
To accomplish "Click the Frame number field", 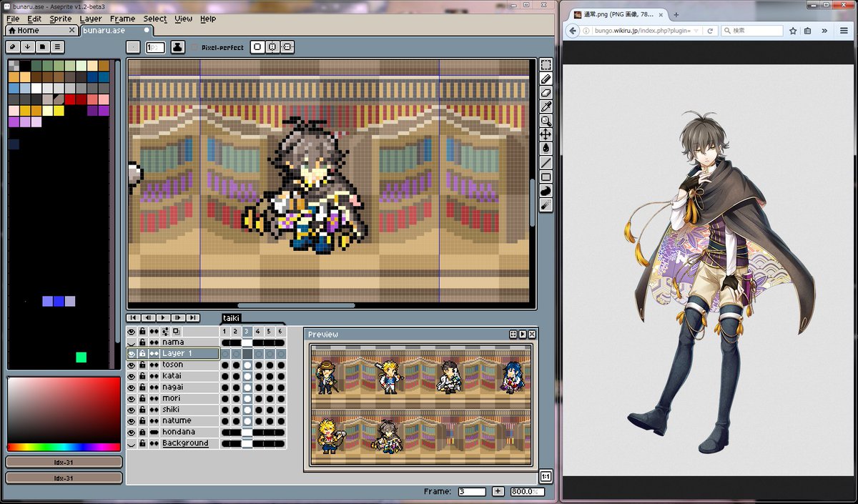I will click(x=472, y=492).
